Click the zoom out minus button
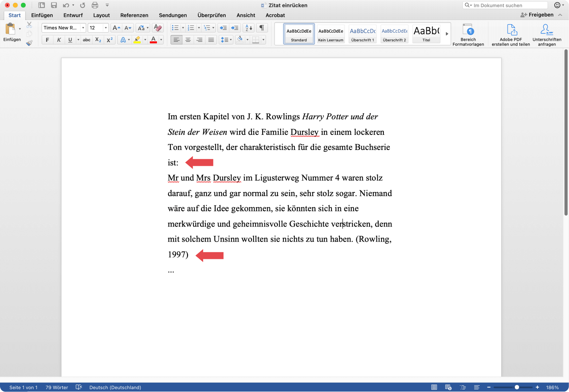The width and height of the screenshot is (569, 392). click(489, 387)
